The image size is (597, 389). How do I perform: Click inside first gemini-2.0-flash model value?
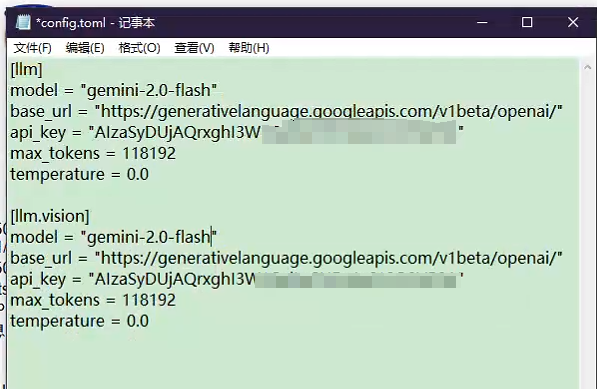click(148, 91)
